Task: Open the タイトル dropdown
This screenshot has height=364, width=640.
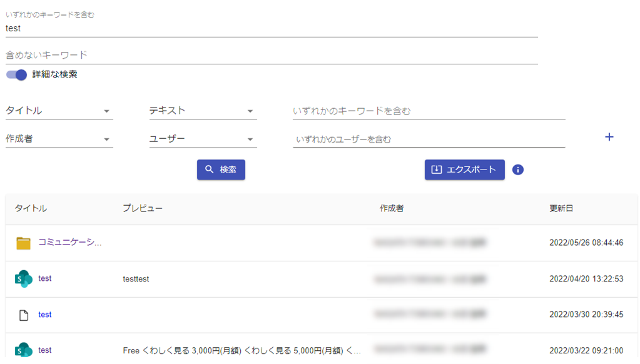Action: point(59,111)
